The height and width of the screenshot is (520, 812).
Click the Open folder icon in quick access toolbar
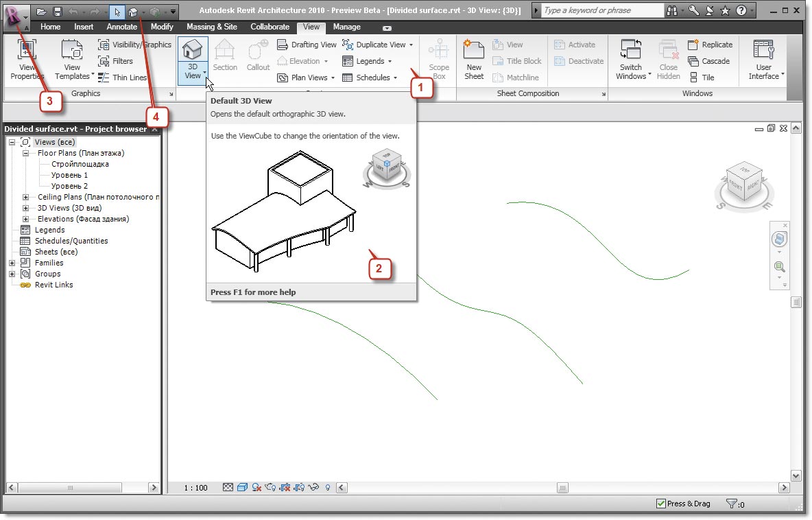(x=41, y=11)
